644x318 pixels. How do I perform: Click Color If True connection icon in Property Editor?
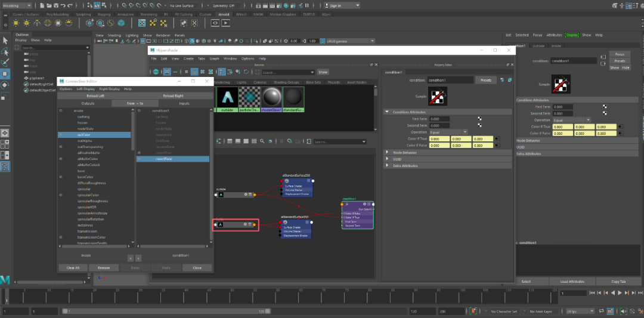coord(498,139)
